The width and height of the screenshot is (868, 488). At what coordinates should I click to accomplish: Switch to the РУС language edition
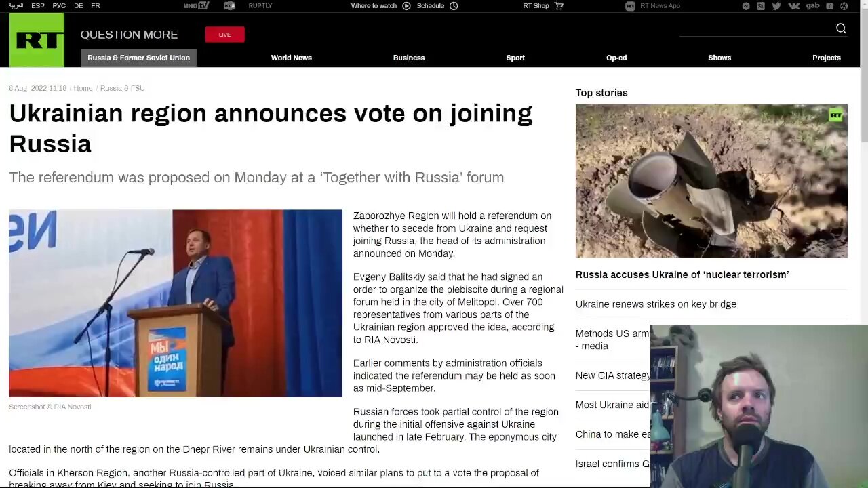[x=59, y=6]
